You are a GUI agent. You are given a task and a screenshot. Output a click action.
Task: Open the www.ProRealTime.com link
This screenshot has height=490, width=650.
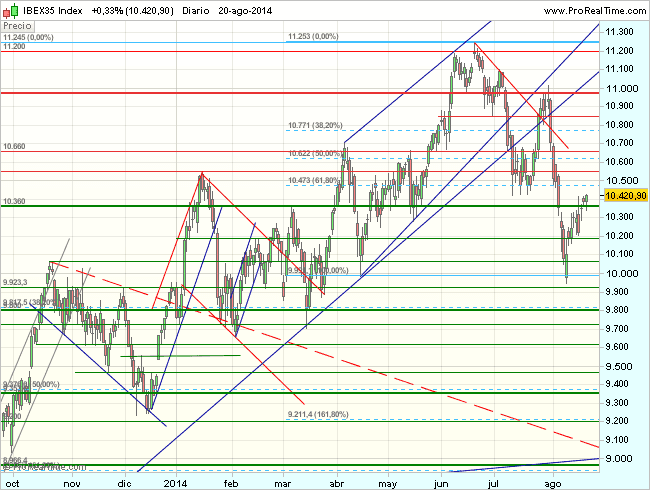[x=595, y=11]
